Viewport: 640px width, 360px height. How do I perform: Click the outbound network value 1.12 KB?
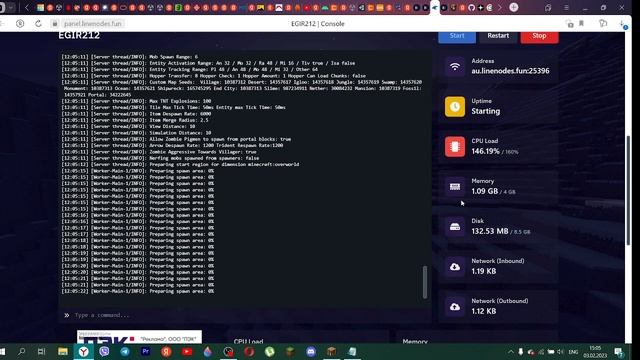tap(484, 311)
